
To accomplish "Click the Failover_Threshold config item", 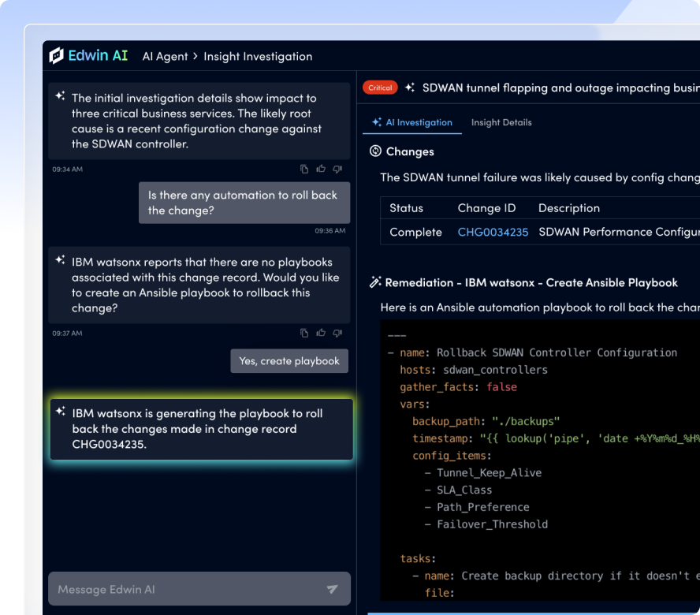I will pos(486,524).
